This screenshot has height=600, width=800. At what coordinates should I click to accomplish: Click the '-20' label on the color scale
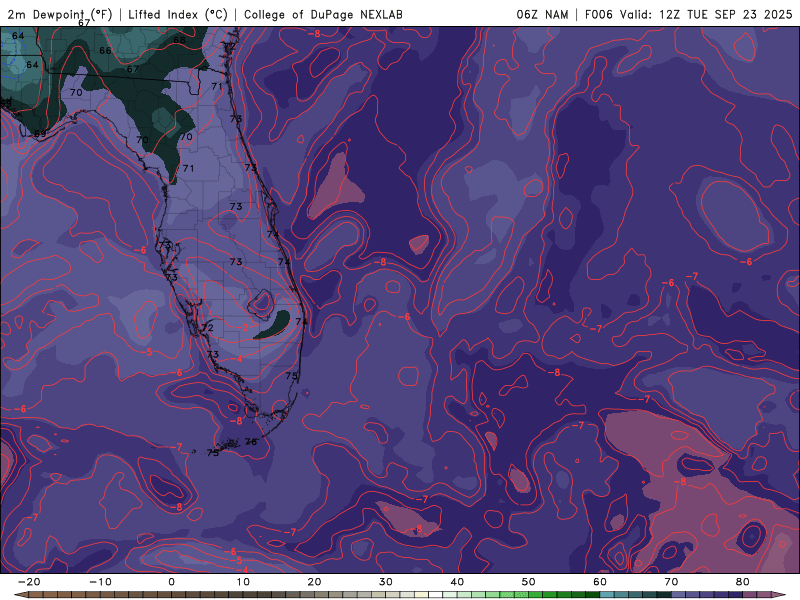click(x=29, y=582)
